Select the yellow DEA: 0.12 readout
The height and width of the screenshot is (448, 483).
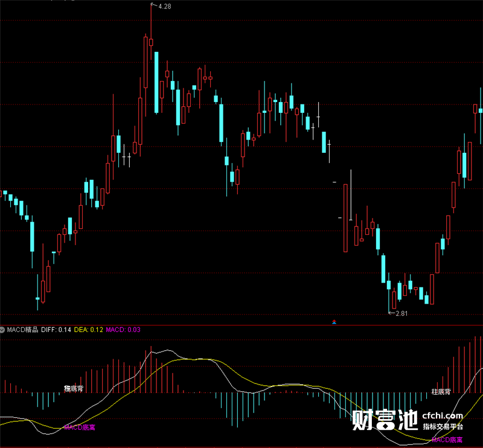point(88,330)
